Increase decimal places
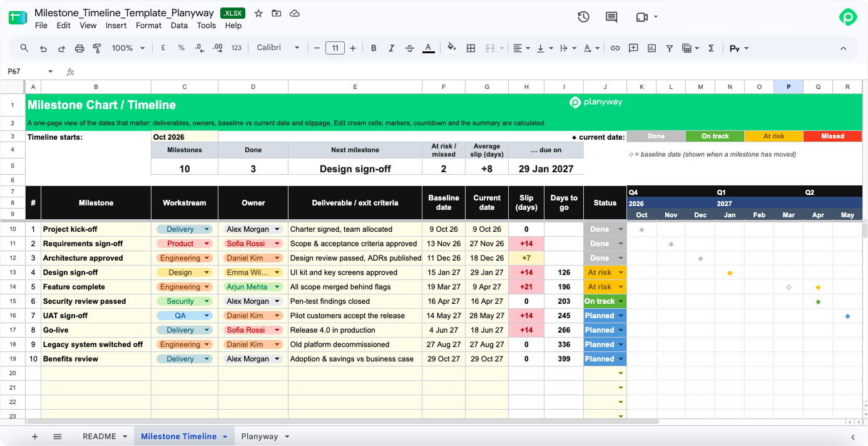The height and width of the screenshot is (446, 868). coord(218,48)
